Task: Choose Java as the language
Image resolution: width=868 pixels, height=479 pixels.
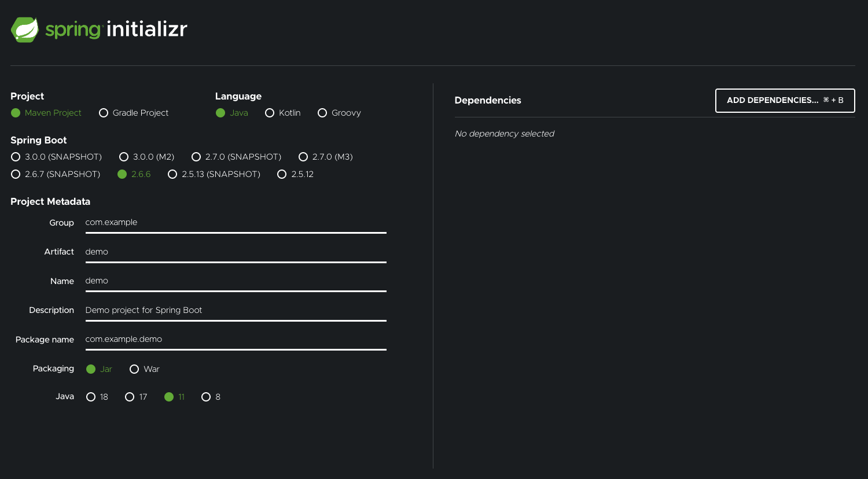Action: coord(232,113)
